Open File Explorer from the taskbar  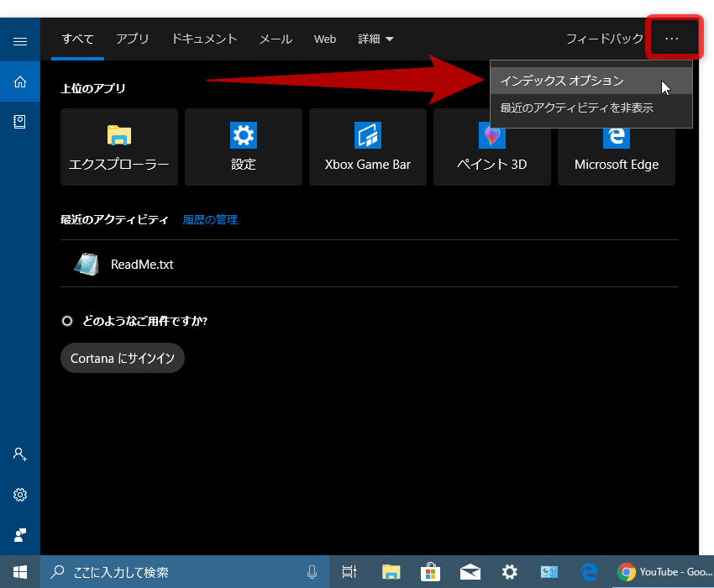[391, 572]
